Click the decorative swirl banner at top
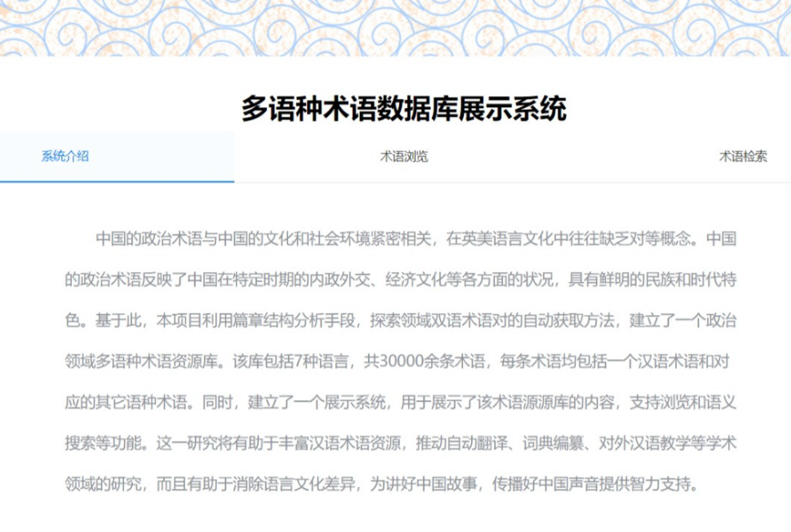791x532 pixels. click(x=395, y=27)
